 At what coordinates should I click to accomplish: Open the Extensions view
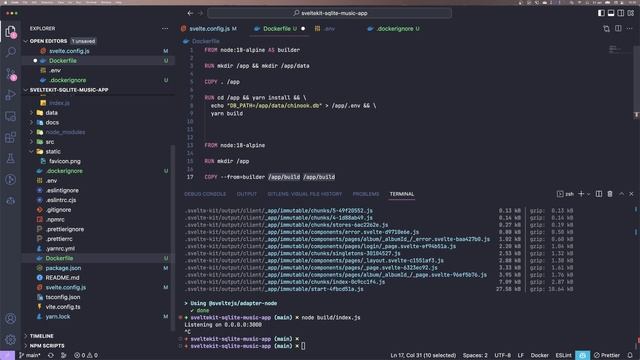click(x=11, y=137)
